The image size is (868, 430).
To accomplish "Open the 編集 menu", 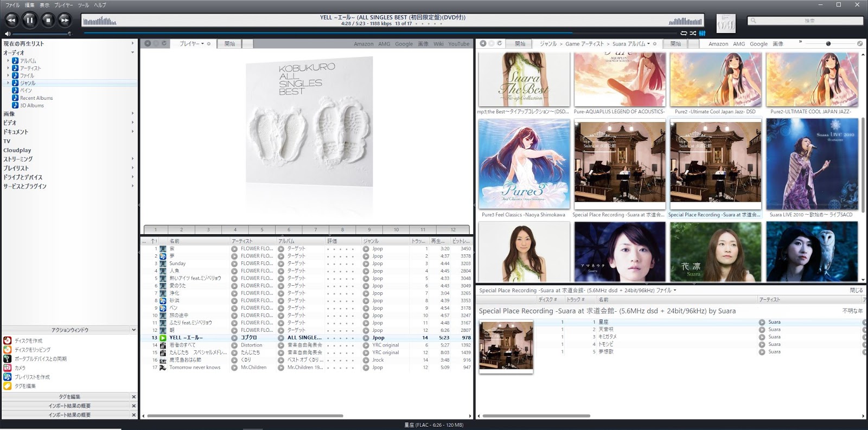I will click(29, 5).
